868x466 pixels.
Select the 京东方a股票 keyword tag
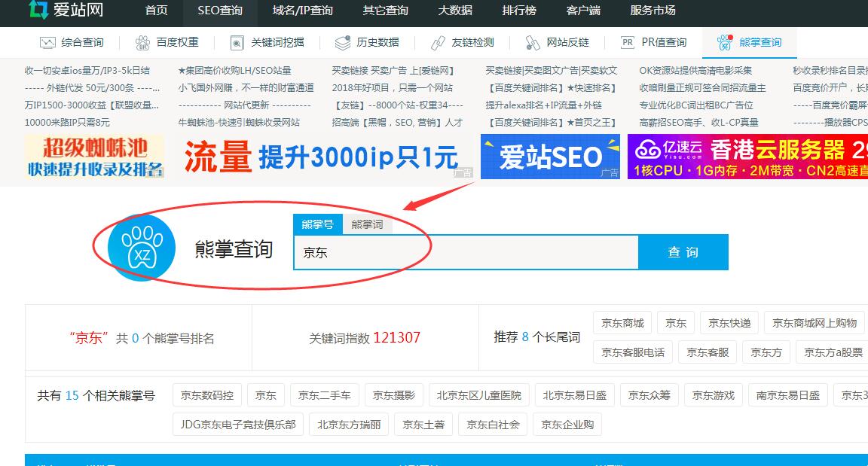coord(833,352)
